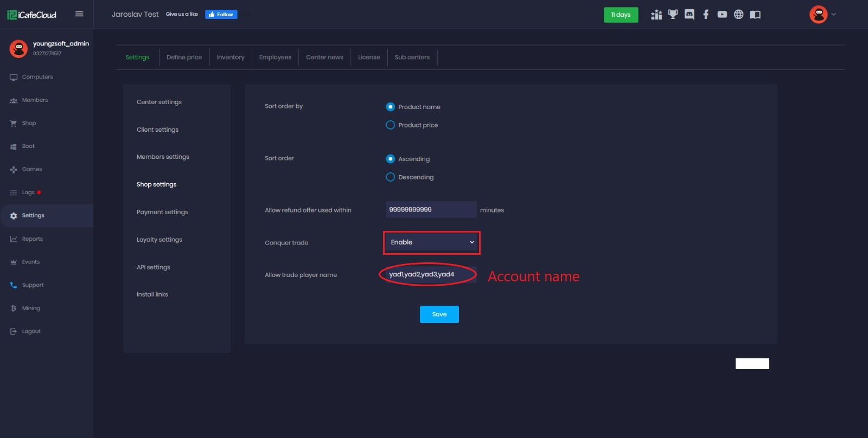This screenshot has width=868, height=438.
Task: Click the refund minutes input field
Action: [431, 210]
